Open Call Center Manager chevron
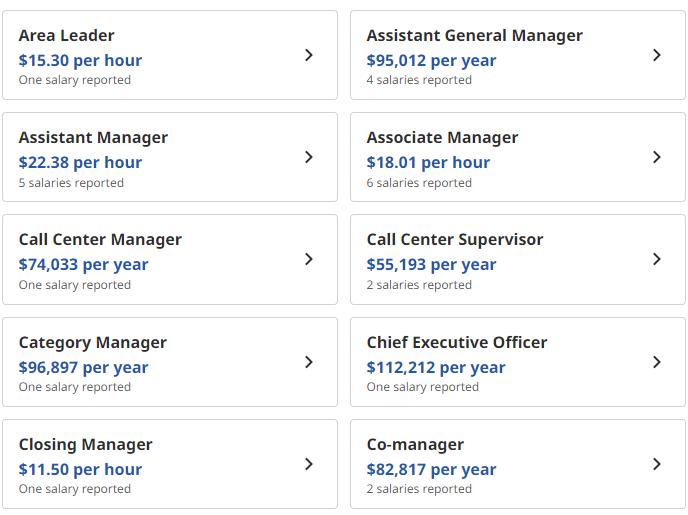This screenshot has height=515, width=688. [x=309, y=259]
